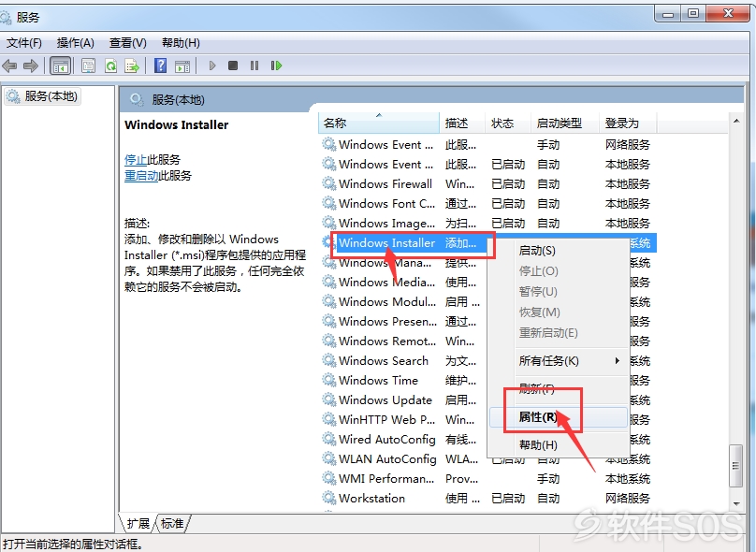Screen dimensions: 756x552
Task: Open the 操作(A) menu
Action: [x=75, y=43]
